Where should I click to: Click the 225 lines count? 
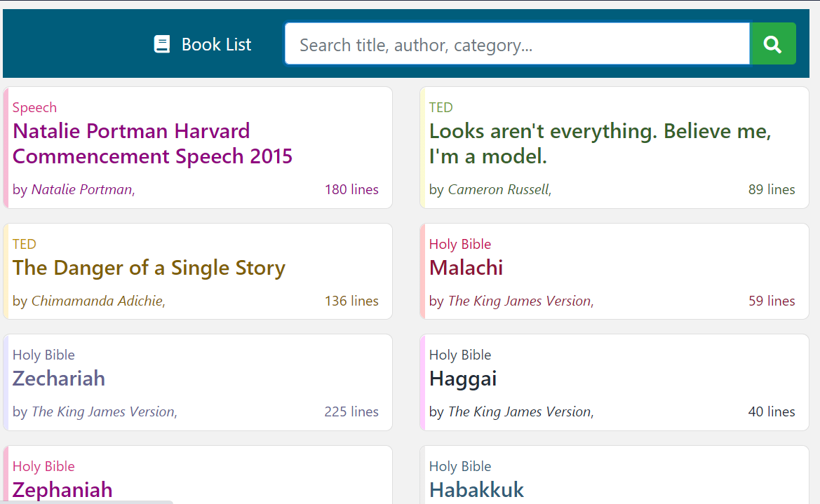pyautogui.click(x=351, y=412)
